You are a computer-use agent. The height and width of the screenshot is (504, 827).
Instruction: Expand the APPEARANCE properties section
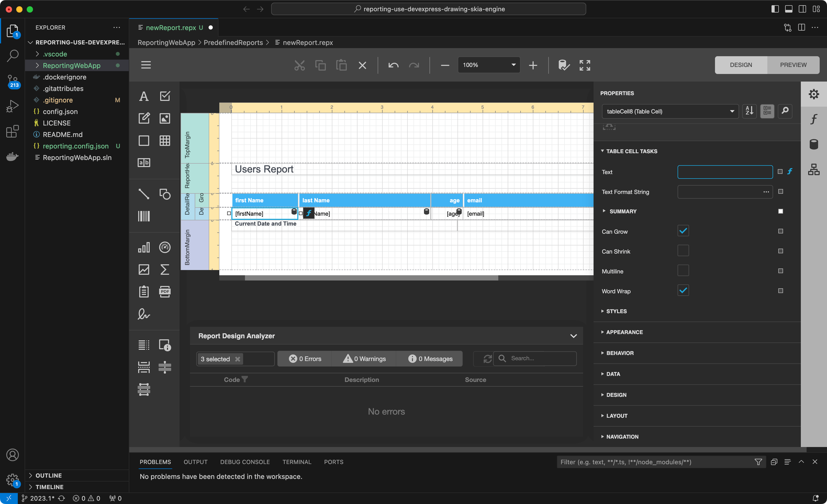pyautogui.click(x=624, y=332)
